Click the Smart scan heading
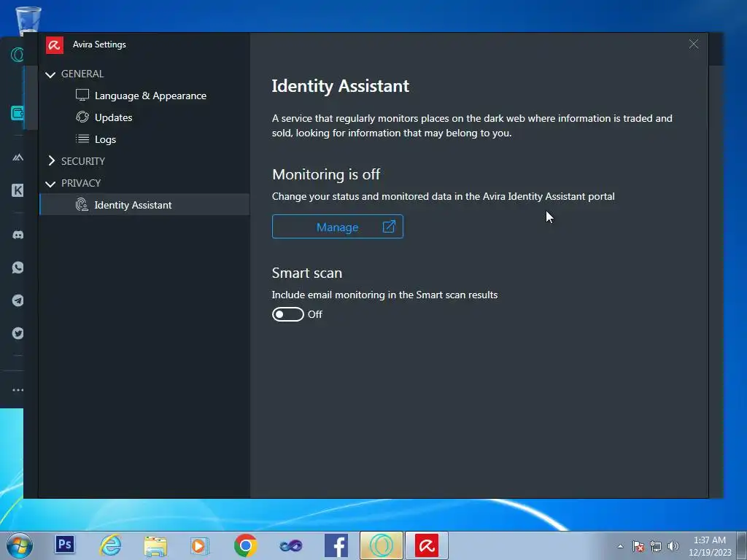 click(x=307, y=273)
